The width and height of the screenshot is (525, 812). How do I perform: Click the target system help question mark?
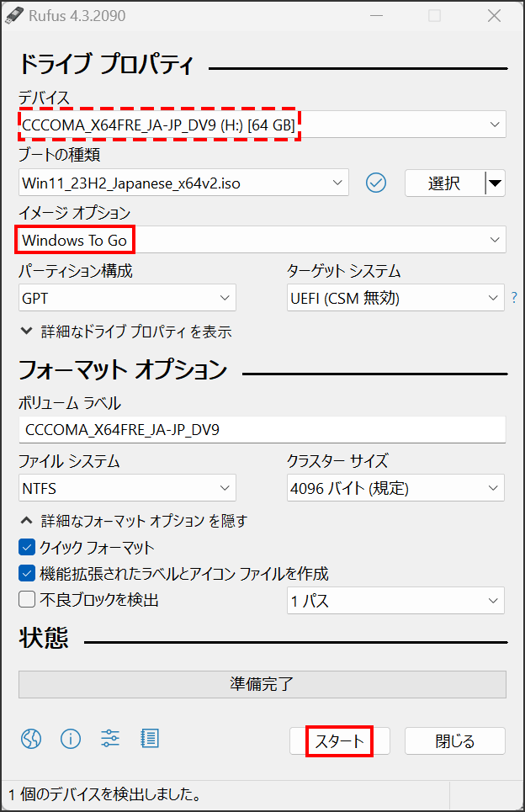point(513,298)
